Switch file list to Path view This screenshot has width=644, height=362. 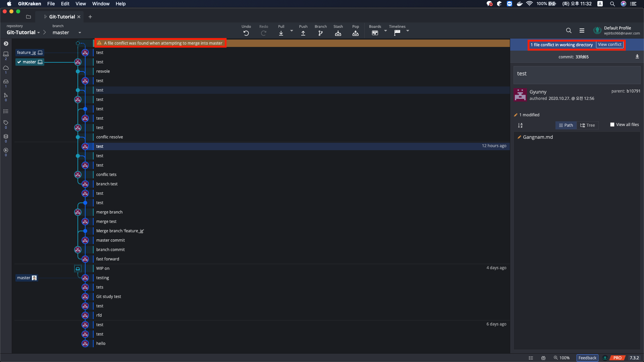[566, 125]
